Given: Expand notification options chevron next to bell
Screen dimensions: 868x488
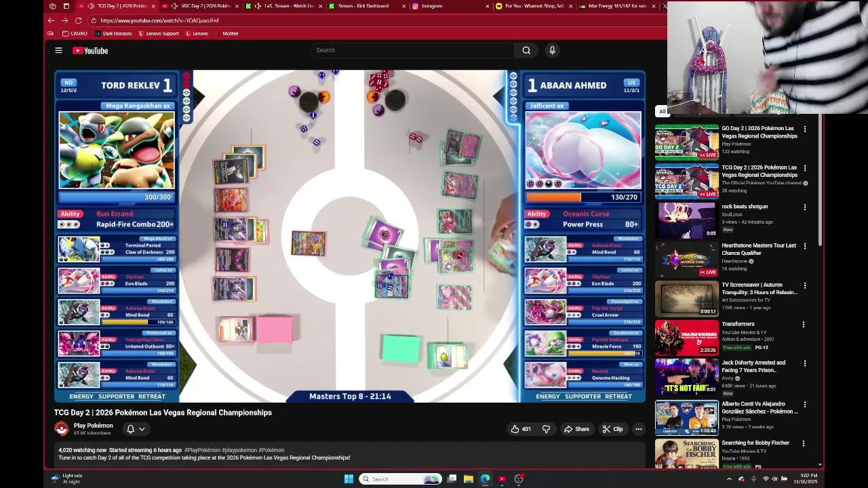Looking at the screenshot, I should (142, 429).
